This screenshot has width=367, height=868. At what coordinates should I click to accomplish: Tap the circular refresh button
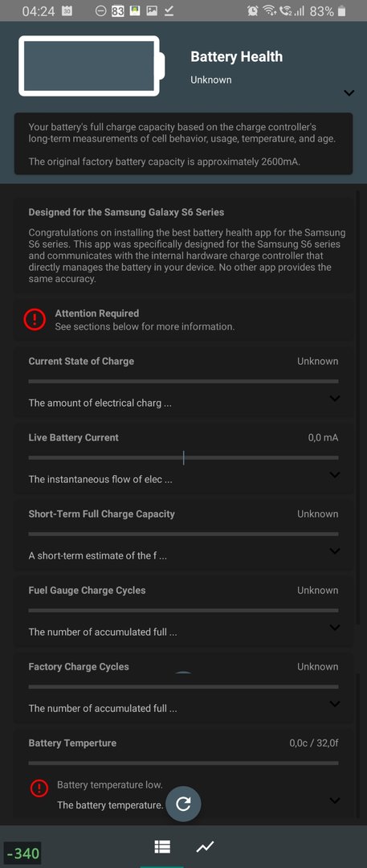[x=183, y=805]
